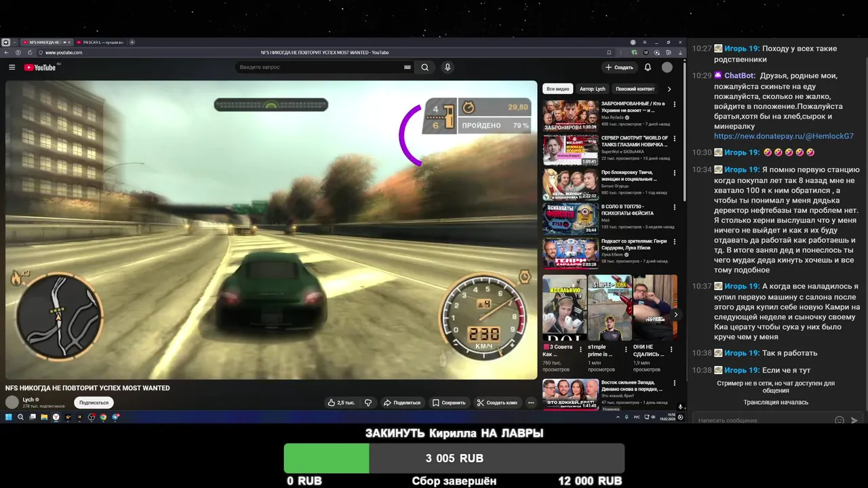Viewport: 868px width, 488px height.
Task: Click video title NFS НИКОГДА НЕ ПОВТОРИТ
Action: (x=87, y=388)
